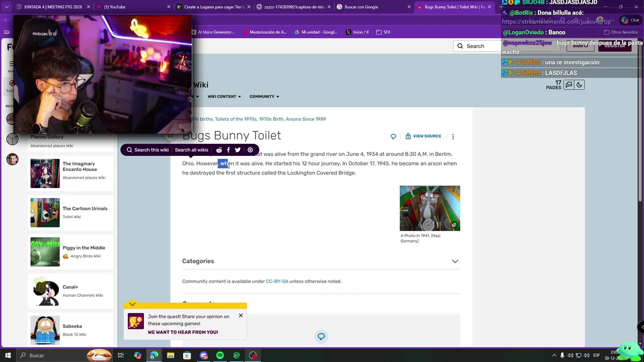Collapse the yellow survey banner chevron
The width and height of the screenshot is (644, 362).
point(132,304)
